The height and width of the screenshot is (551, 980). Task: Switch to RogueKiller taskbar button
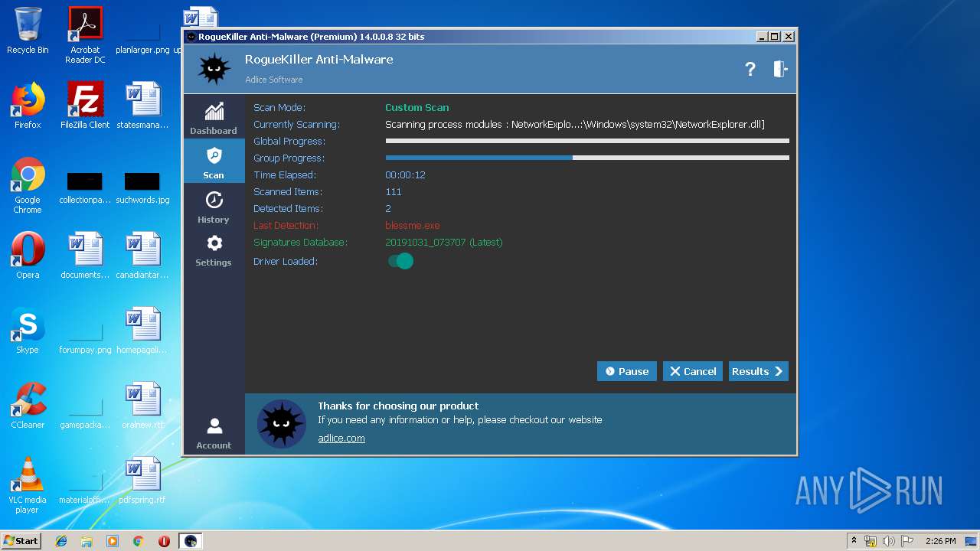[x=191, y=541]
